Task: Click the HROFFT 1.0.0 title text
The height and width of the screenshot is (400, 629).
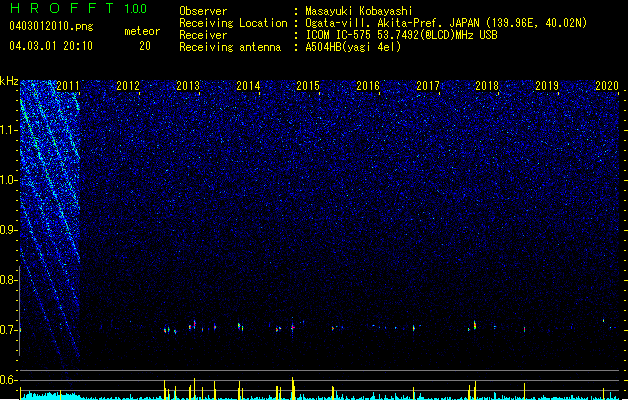Action: pyautogui.click(x=79, y=8)
